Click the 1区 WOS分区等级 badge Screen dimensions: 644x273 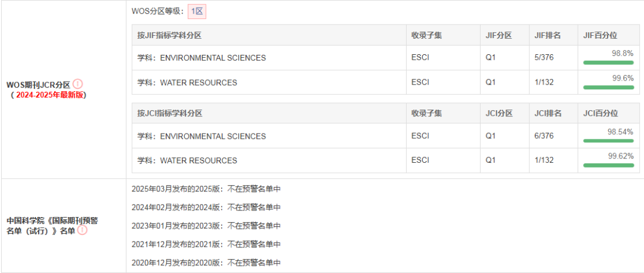(x=197, y=11)
